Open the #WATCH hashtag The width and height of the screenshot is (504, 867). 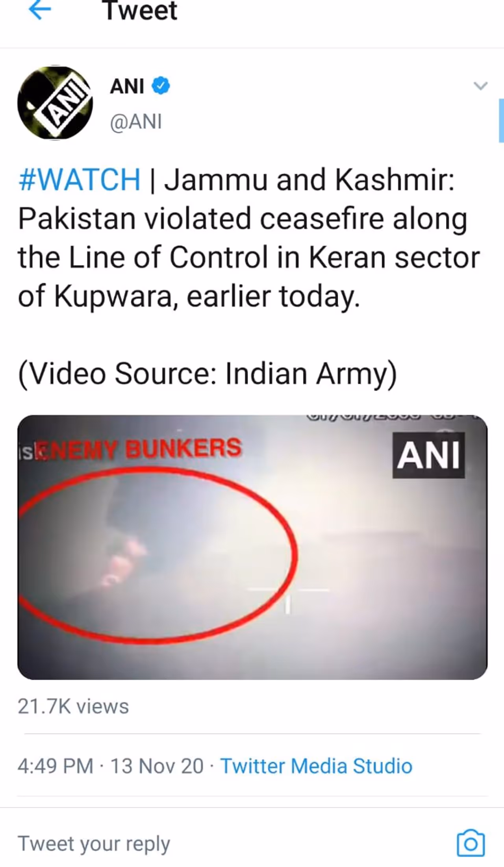click(80, 180)
